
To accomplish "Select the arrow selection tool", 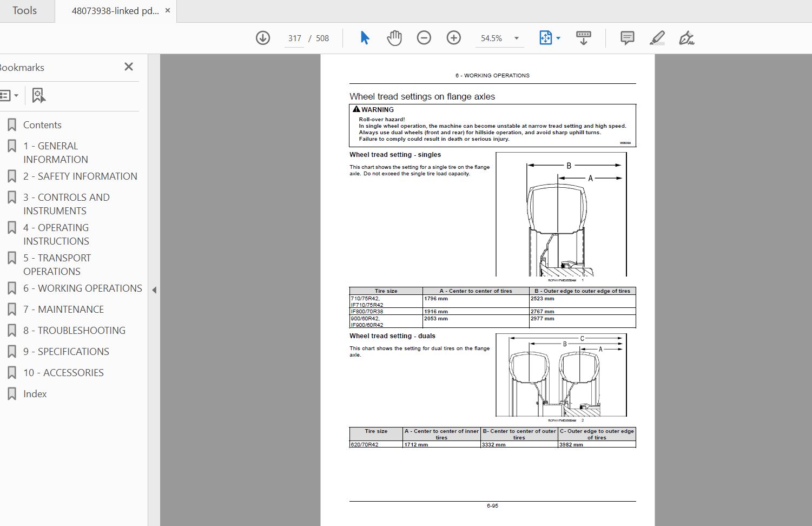I will 365,38.
